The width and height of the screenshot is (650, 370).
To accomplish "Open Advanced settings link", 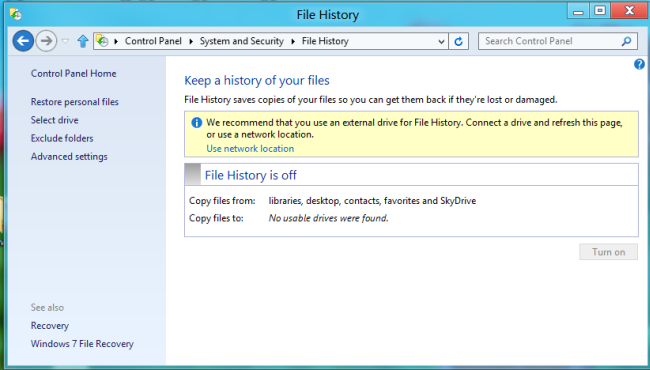I will pos(69,157).
